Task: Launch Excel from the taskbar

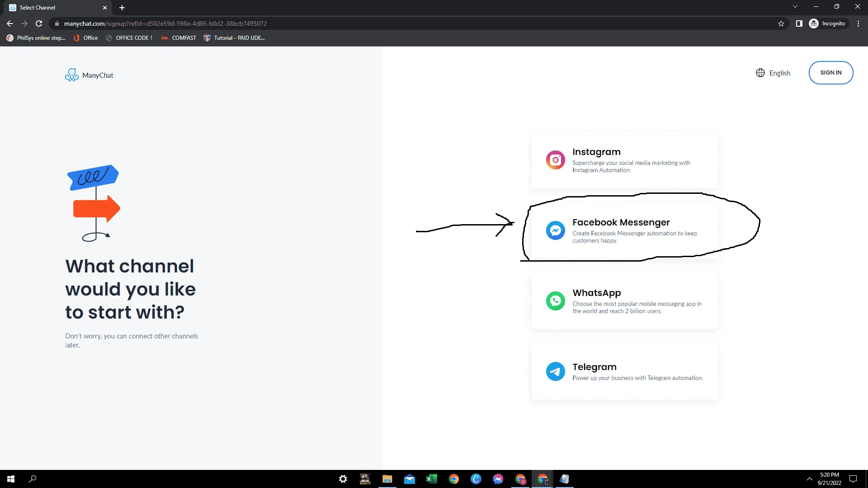Action: [x=432, y=479]
